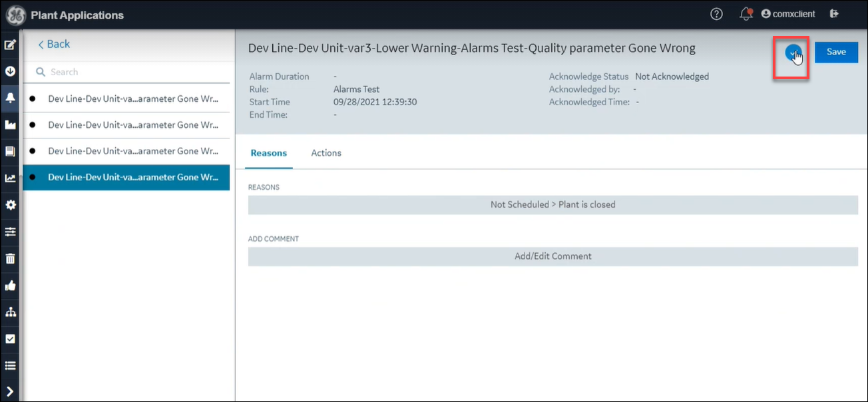Click the 'Alarm Duration' label
The height and width of the screenshot is (402, 868).
[x=280, y=77]
